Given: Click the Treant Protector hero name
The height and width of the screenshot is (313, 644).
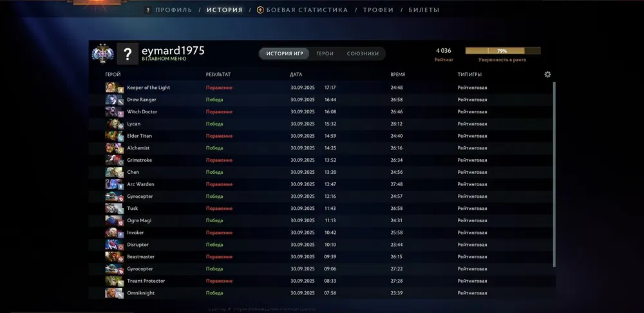Looking at the screenshot, I should tap(146, 281).
